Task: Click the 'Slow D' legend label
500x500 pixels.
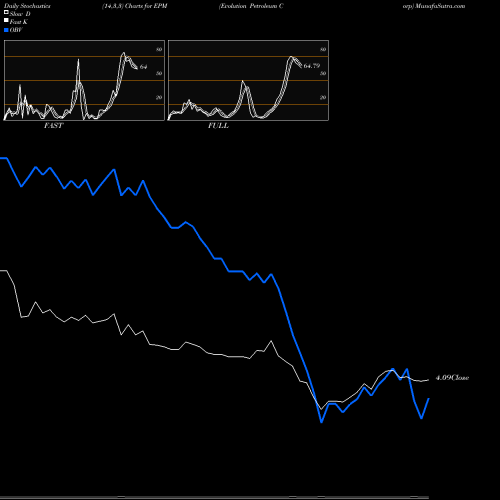Action: 20,14
